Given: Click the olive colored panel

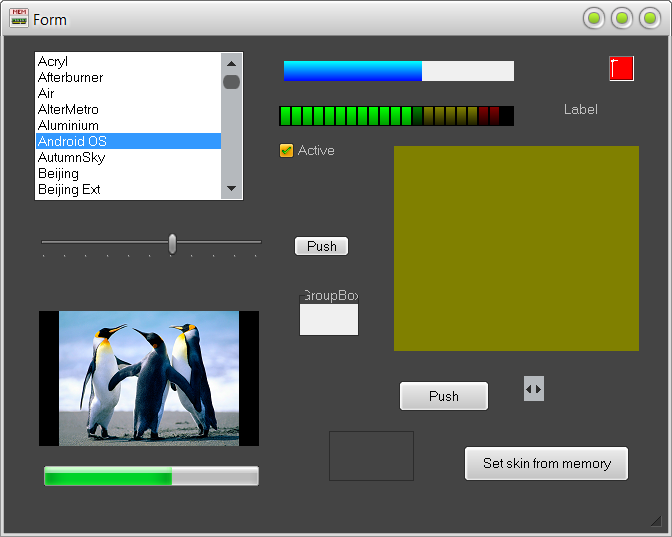Looking at the screenshot, I should click(x=516, y=249).
